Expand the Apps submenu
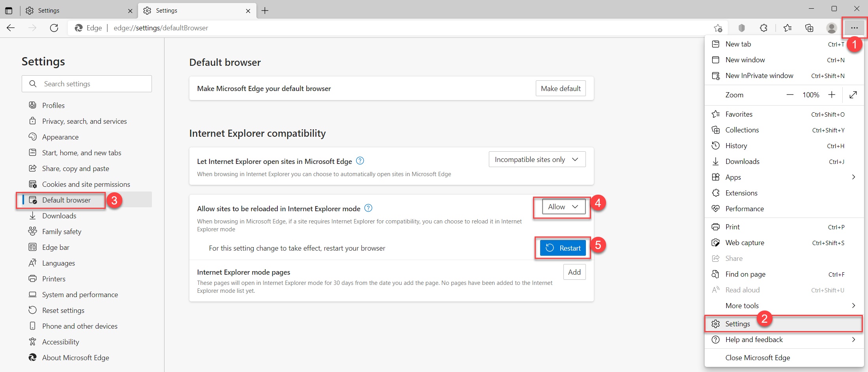This screenshot has height=372, width=868. pyautogui.click(x=784, y=177)
